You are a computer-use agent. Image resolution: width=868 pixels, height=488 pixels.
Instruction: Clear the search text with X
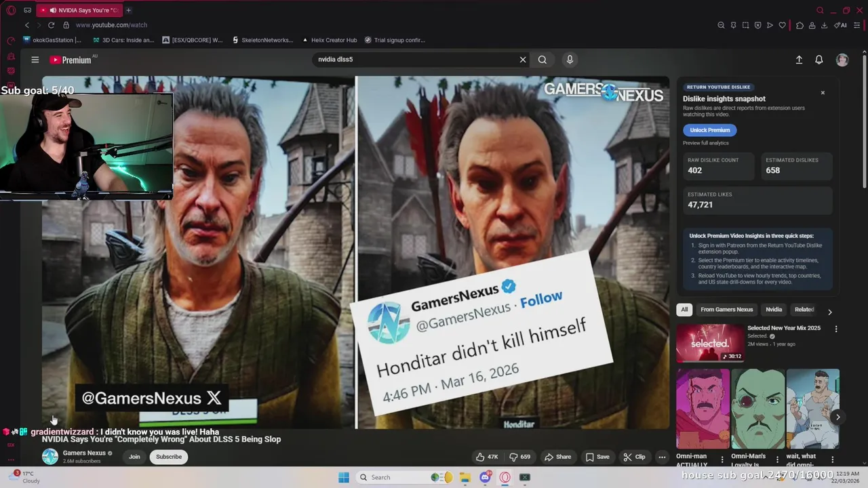[523, 60]
